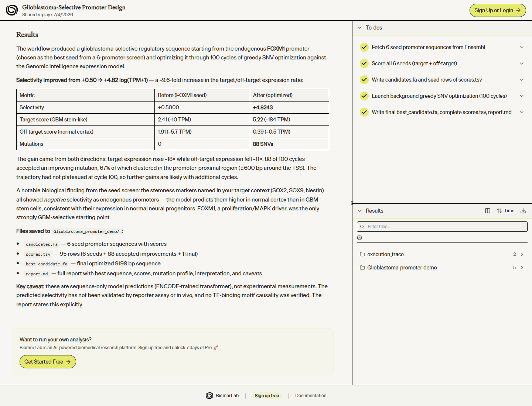Open the split view layout icon in Results
This screenshot has height=406, width=532.
(x=488, y=211)
